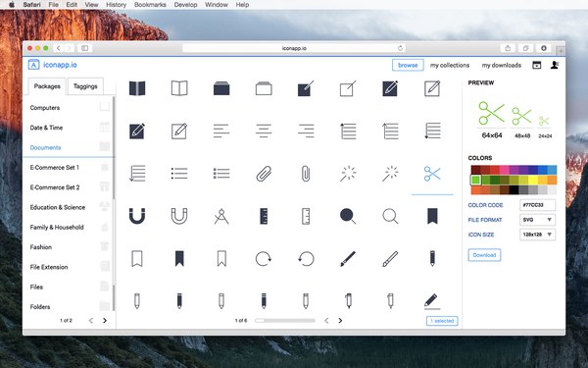The width and height of the screenshot is (588, 368).
Task: Select the drawing compass icon
Action: (221, 216)
